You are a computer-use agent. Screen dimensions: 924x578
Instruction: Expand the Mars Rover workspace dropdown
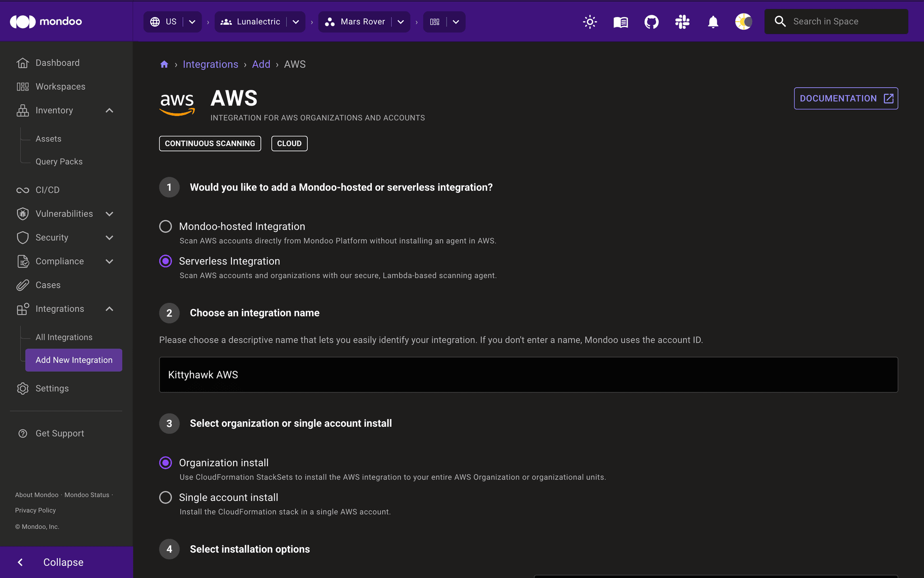click(x=401, y=21)
